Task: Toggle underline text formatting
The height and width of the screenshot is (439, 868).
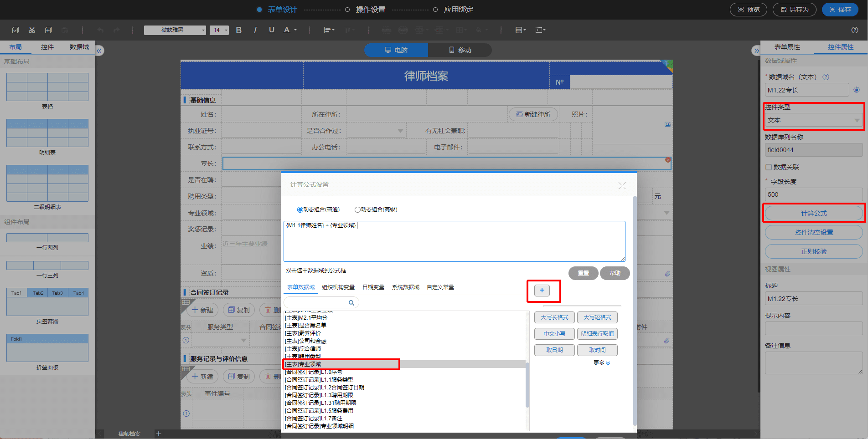Action: pos(272,30)
